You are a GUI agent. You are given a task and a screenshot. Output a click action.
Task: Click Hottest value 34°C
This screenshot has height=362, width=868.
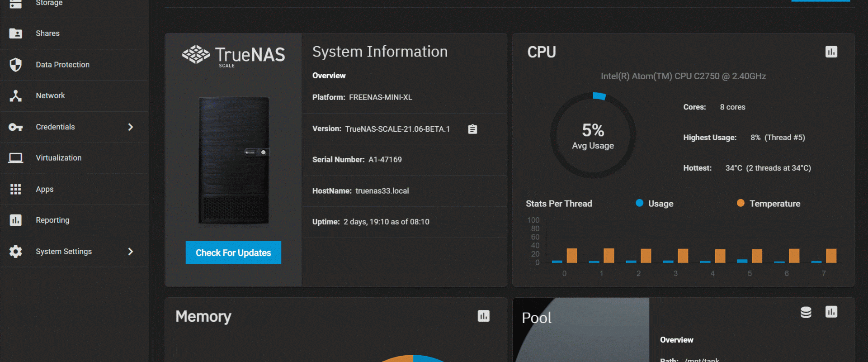[768, 168]
